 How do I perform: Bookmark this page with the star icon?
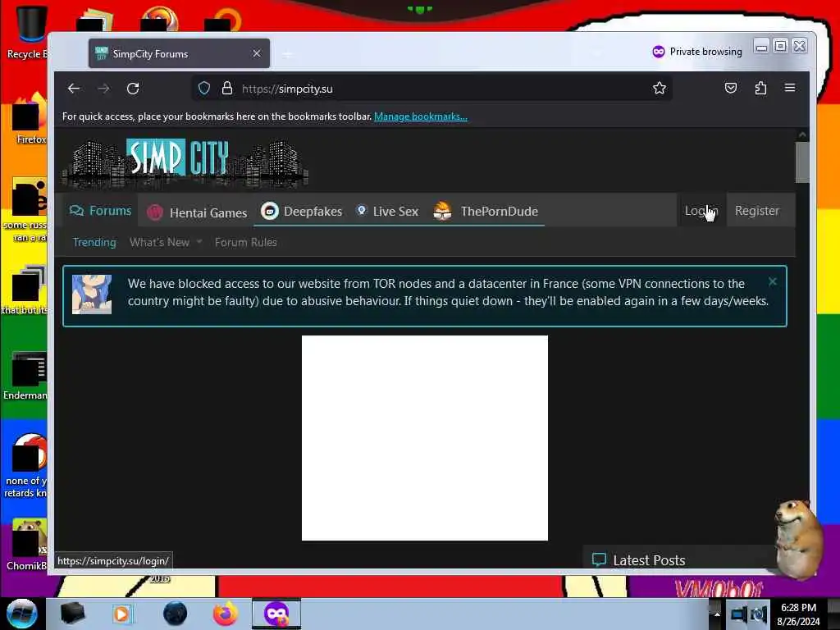click(x=660, y=89)
